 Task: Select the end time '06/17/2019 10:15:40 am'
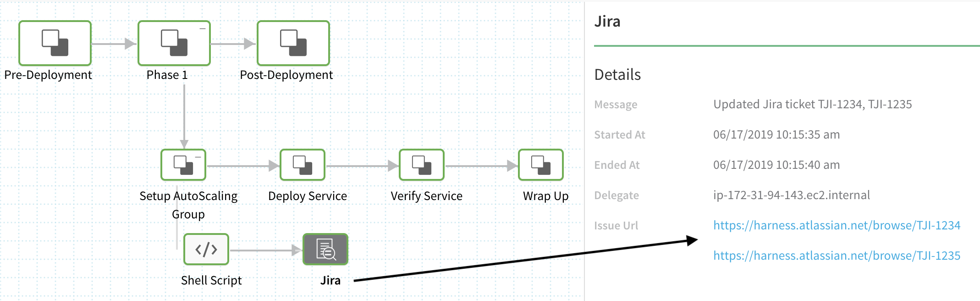click(x=776, y=165)
